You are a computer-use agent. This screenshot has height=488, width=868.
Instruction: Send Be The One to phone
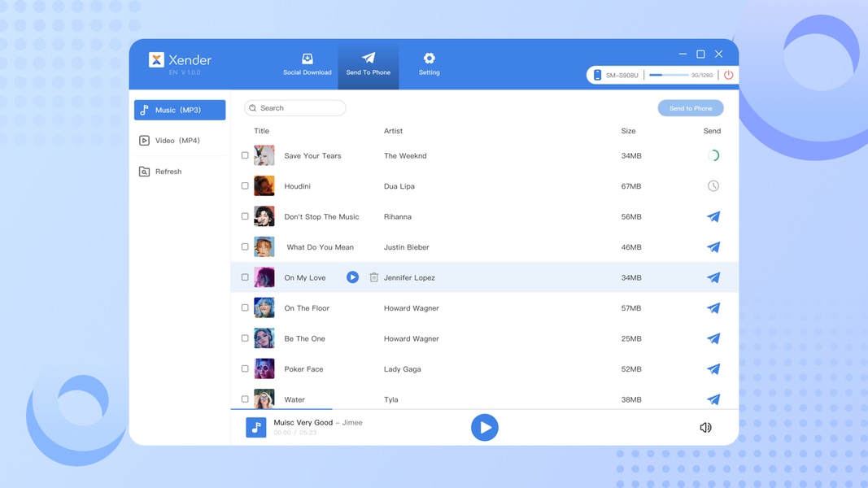(x=713, y=338)
